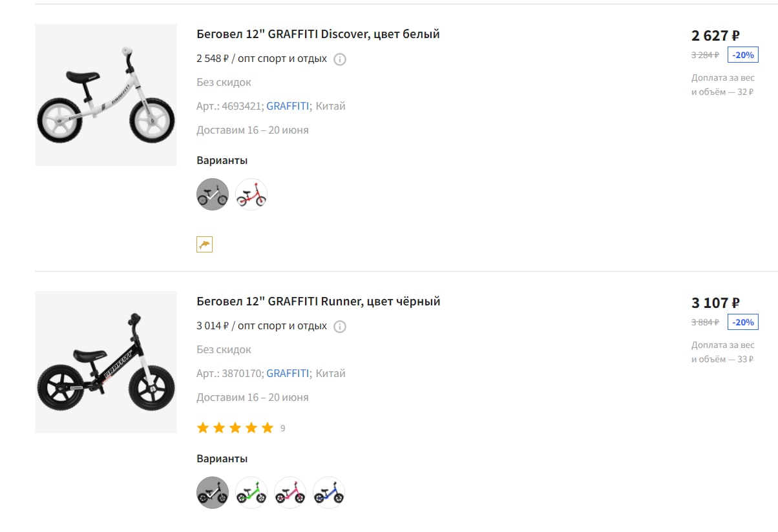Select red Discover balance bike variant

click(251, 194)
